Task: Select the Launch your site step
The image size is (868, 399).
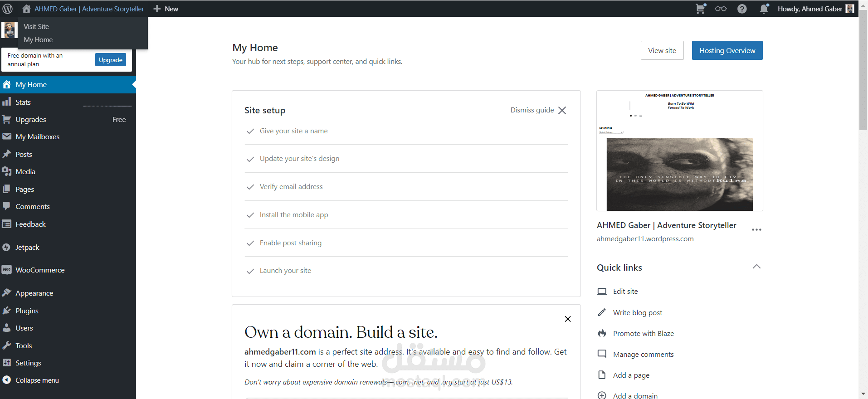Action: (406, 271)
